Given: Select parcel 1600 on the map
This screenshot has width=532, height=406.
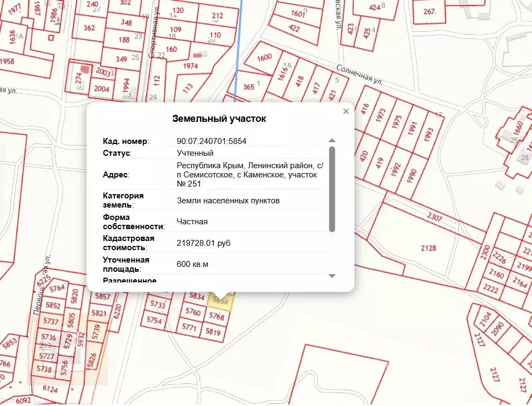Looking at the screenshot, I should pos(265,58).
